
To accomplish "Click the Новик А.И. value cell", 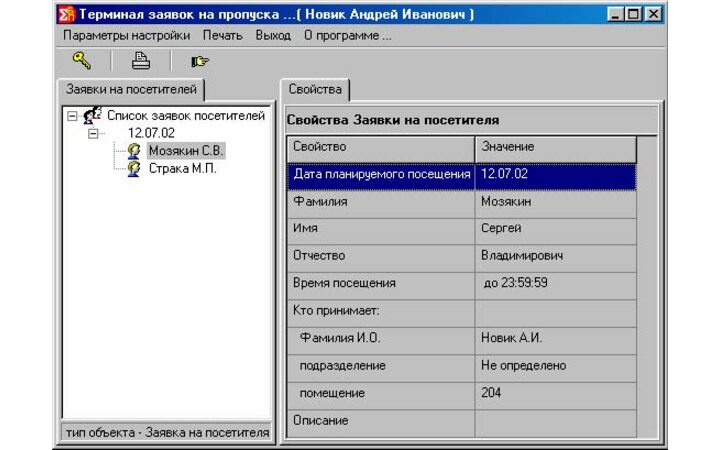I will pyautogui.click(x=556, y=341).
